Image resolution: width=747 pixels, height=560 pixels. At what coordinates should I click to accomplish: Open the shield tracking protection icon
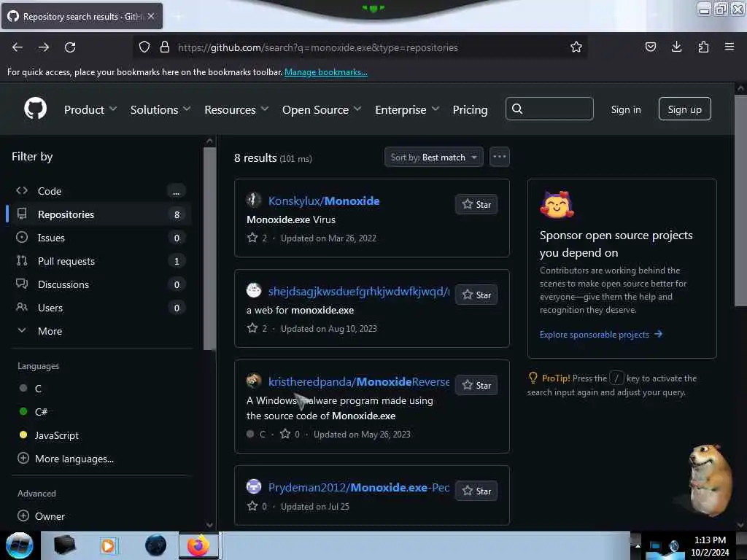coord(144,47)
